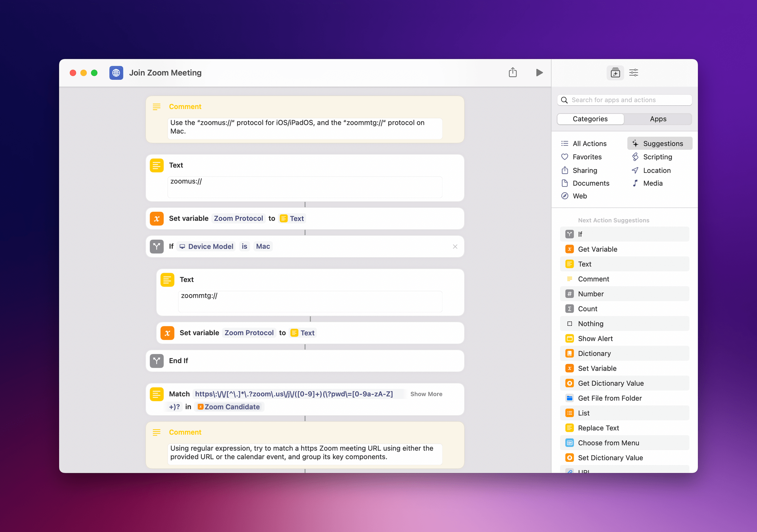Viewport: 757px width, 532px height.
Task: Open shortcut details settings sliders icon
Action: [634, 73]
